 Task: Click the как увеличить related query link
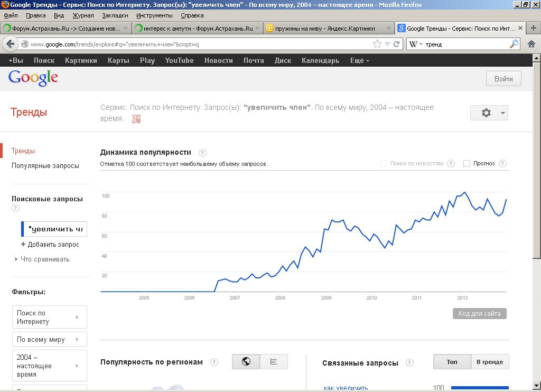346,388
